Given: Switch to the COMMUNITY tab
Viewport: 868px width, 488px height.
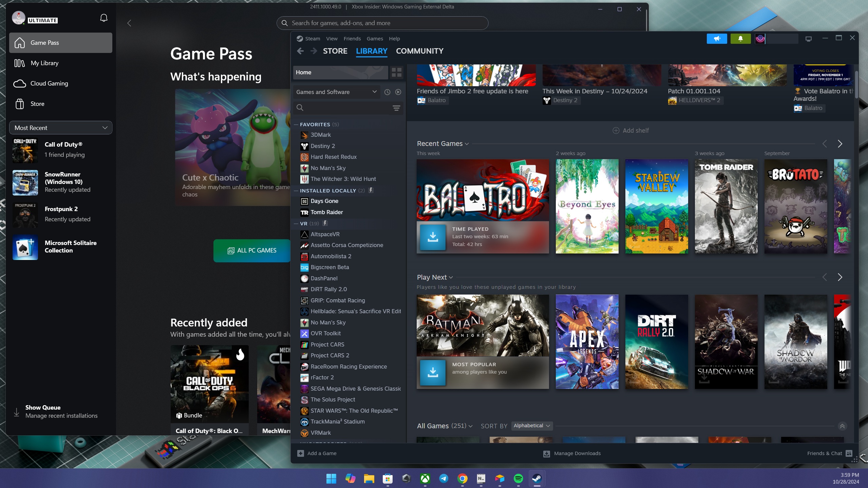Looking at the screenshot, I should tap(419, 51).
